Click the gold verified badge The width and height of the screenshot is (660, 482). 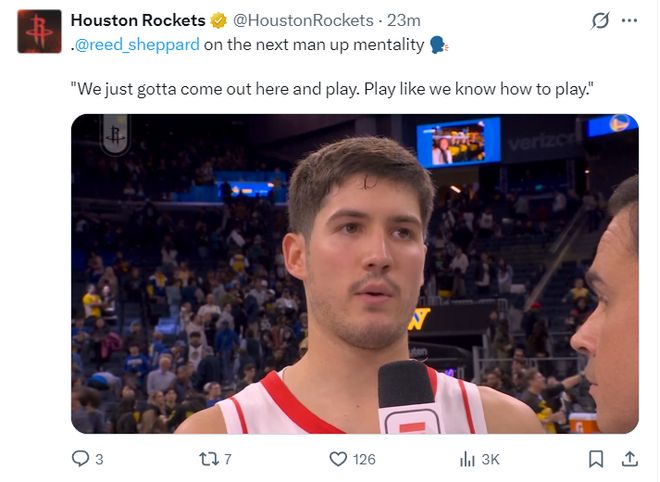point(219,20)
